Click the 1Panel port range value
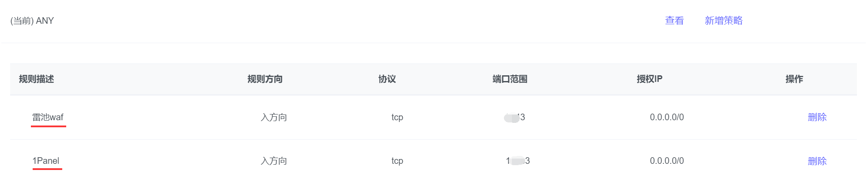Image resolution: width=868 pixels, height=181 pixels. (518, 161)
